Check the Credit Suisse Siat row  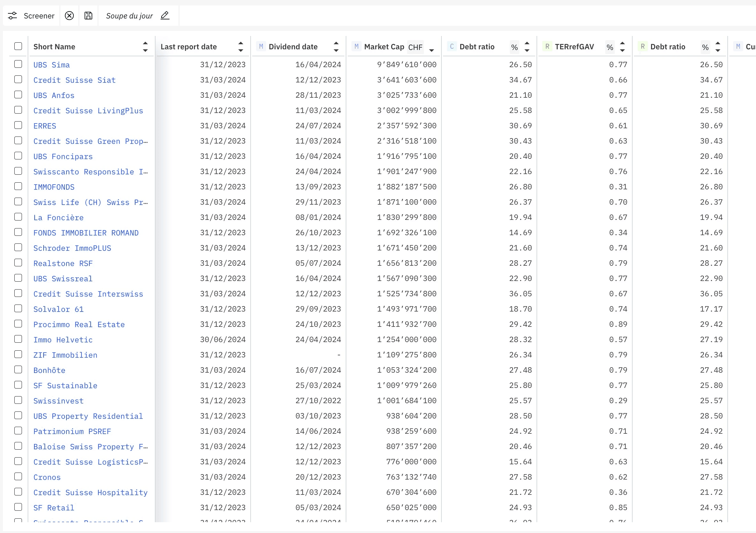18,79
